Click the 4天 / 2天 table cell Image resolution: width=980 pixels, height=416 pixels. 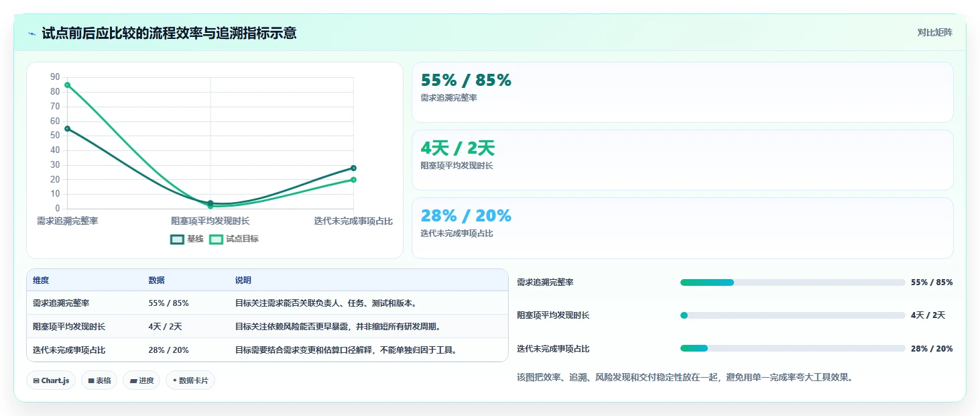pyautogui.click(x=165, y=327)
